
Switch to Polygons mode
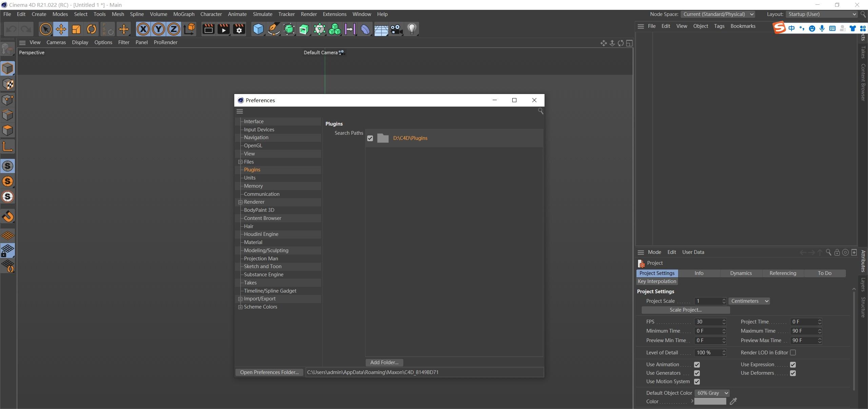tap(7, 131)
